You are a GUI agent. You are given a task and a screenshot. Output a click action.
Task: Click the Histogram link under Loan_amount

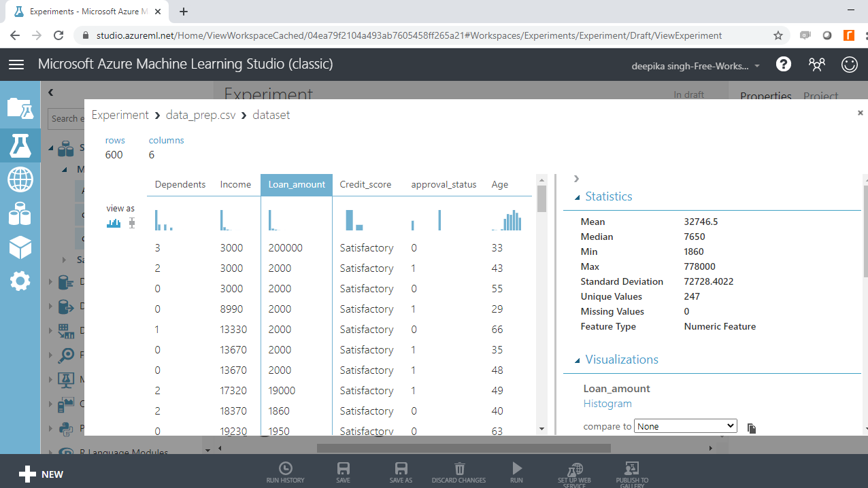tap(607, 404)
